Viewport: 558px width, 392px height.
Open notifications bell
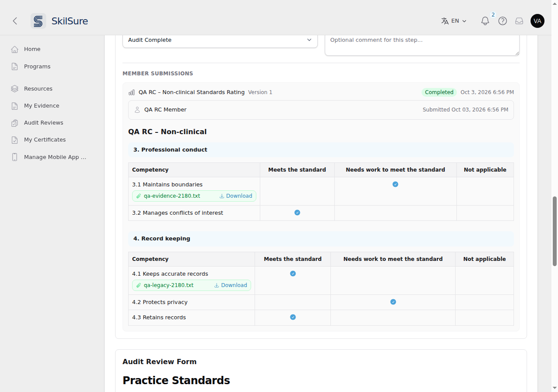(x=485, y=21)
